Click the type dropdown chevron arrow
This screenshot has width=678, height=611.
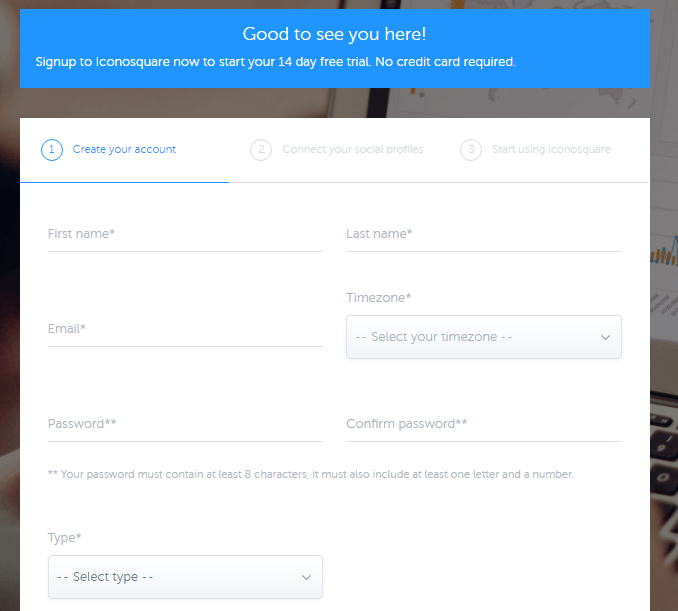306,578
